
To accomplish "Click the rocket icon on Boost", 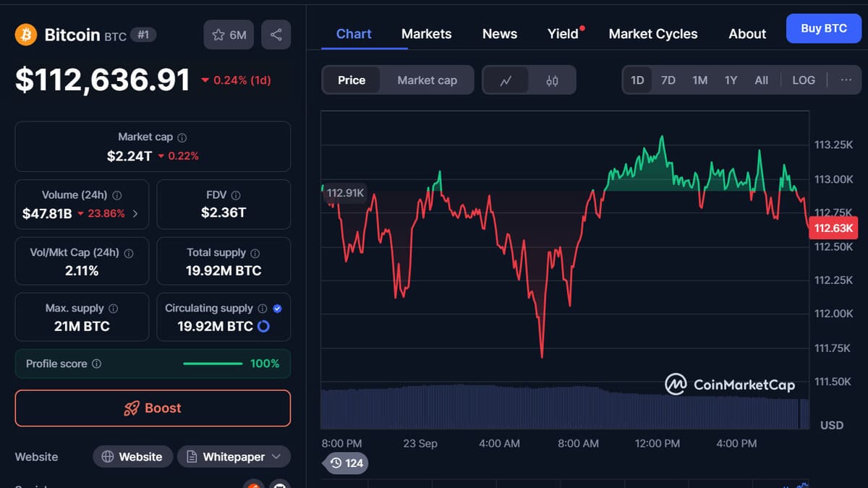I will (x=131, y=408).
